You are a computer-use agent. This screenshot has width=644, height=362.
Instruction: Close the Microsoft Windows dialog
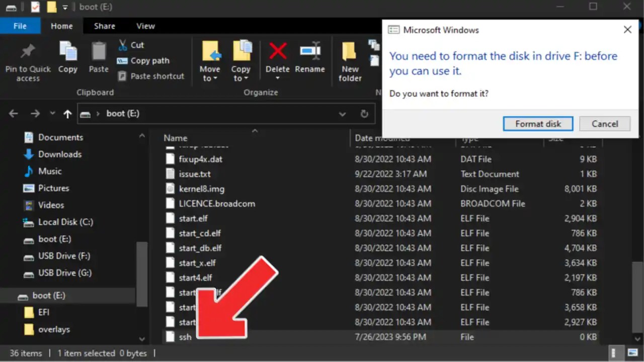[x=627, y=30]
